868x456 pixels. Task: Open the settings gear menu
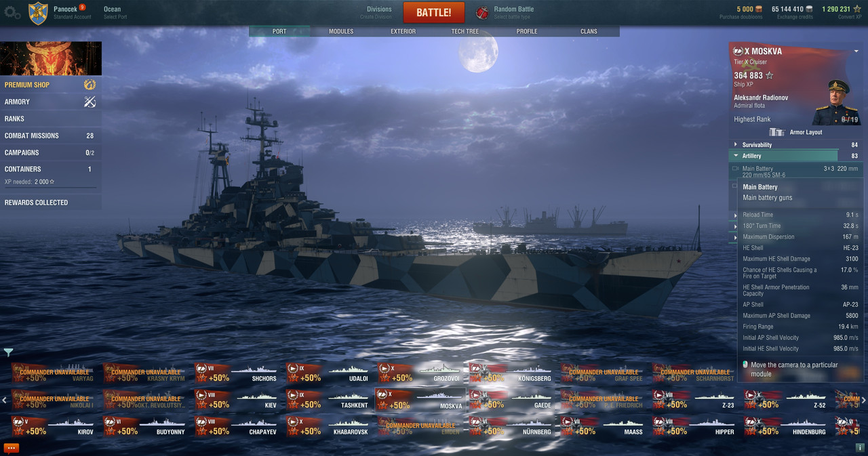pos(13,12)
